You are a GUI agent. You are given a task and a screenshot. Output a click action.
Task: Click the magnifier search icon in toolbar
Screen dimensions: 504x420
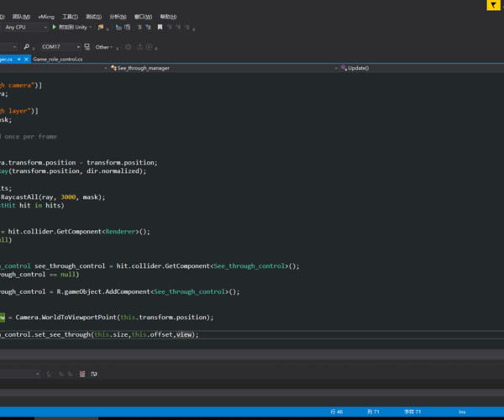26,47
